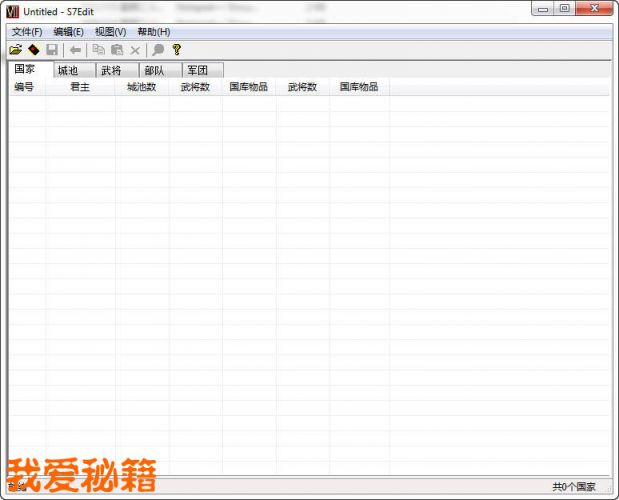Screen dimensions: 619x500
Task: Open the 帮助(H) menu
Action: (x=153, y=32)
